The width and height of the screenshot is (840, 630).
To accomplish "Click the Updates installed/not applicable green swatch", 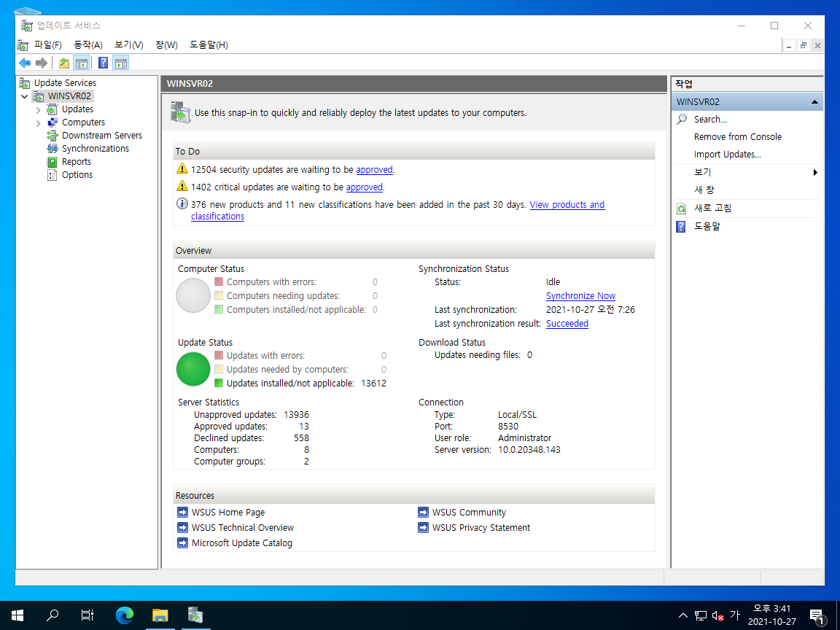I will [x=219, y=383].
